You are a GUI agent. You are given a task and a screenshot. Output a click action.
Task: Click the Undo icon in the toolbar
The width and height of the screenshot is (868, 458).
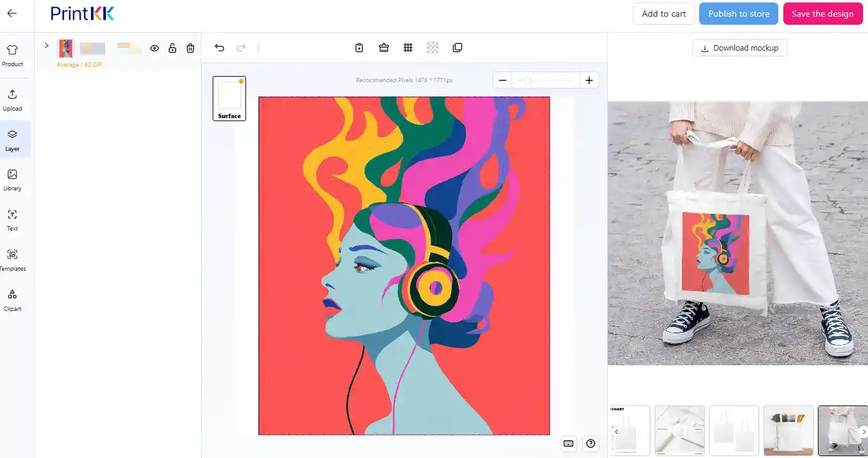[219, 47]
